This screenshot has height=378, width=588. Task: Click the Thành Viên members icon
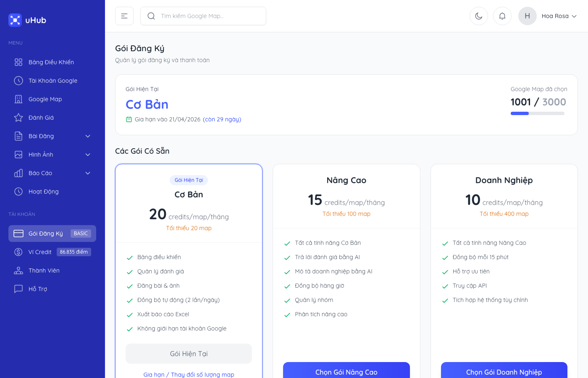[x=18, y=270]
